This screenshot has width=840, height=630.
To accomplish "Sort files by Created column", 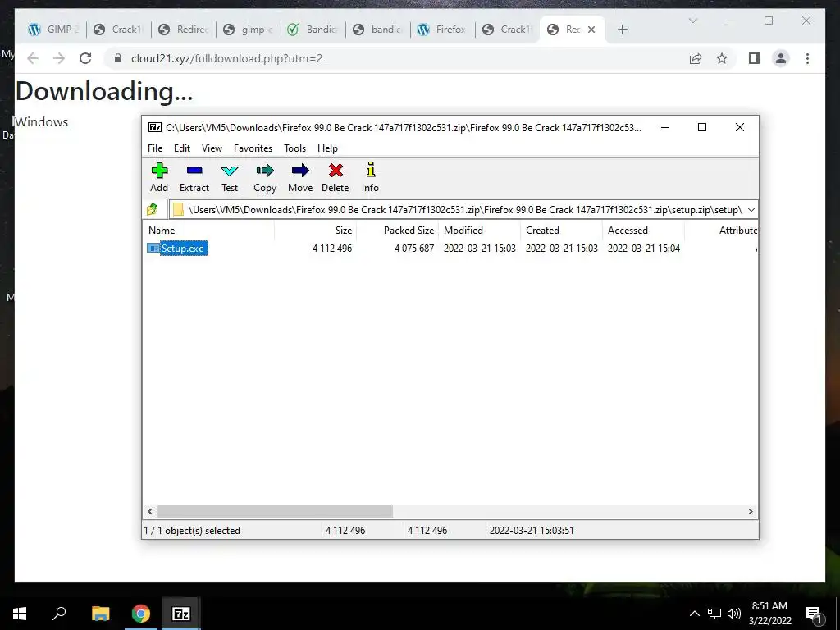I will pos(561,231).
